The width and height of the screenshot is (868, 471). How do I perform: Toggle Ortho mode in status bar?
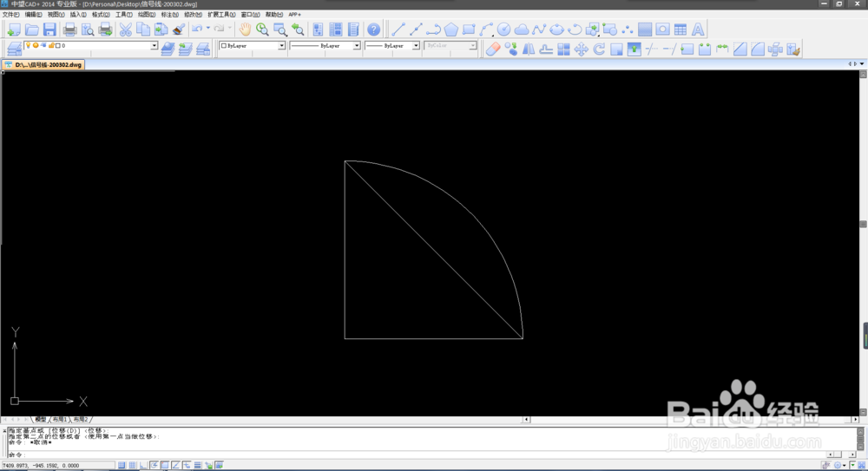[143, 466]
